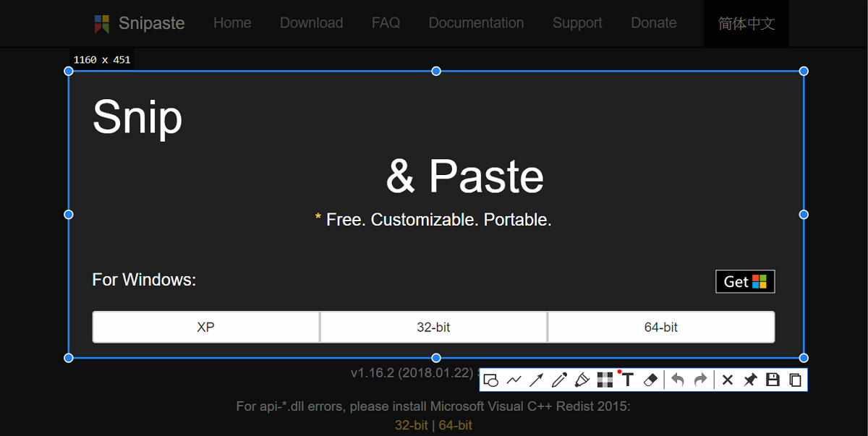Select the eraser tool

coord(650,380)
